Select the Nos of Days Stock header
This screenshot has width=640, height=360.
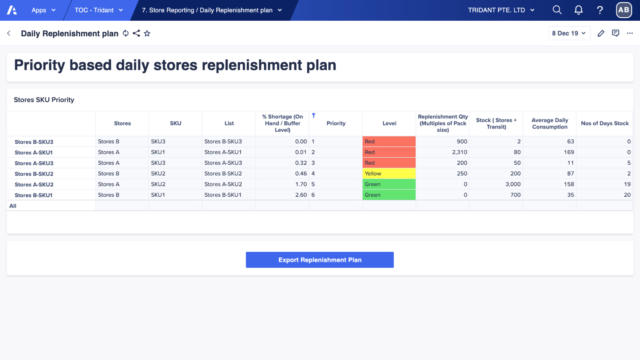tap(604, 123)
